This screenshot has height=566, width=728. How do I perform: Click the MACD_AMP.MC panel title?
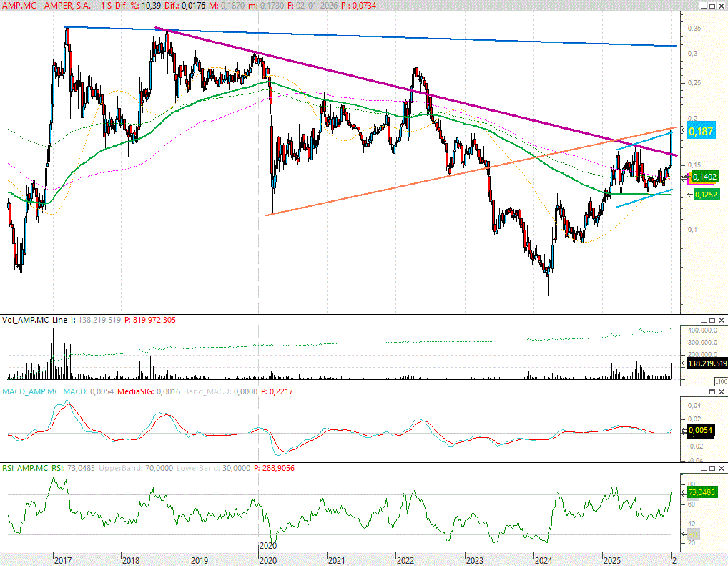pyautogui.click(x=31, y=391)
